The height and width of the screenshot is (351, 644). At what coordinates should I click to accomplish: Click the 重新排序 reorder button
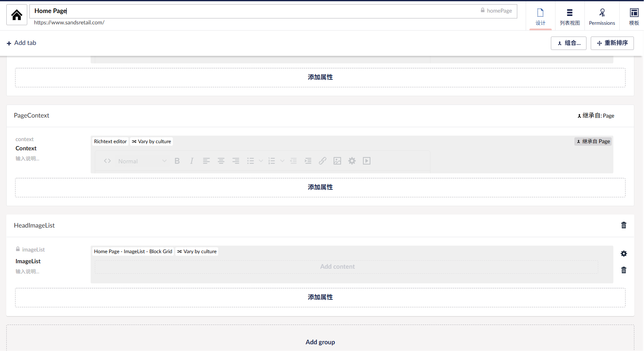coord(612,43)
